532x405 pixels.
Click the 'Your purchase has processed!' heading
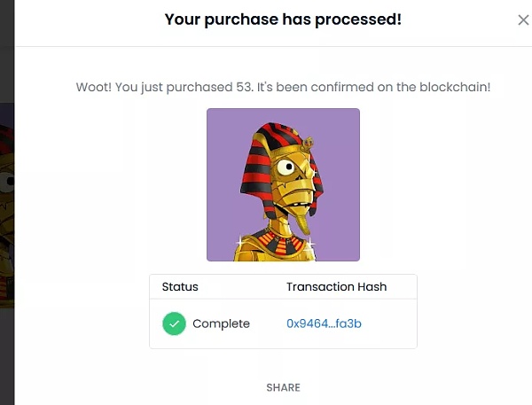click(283, 19)
